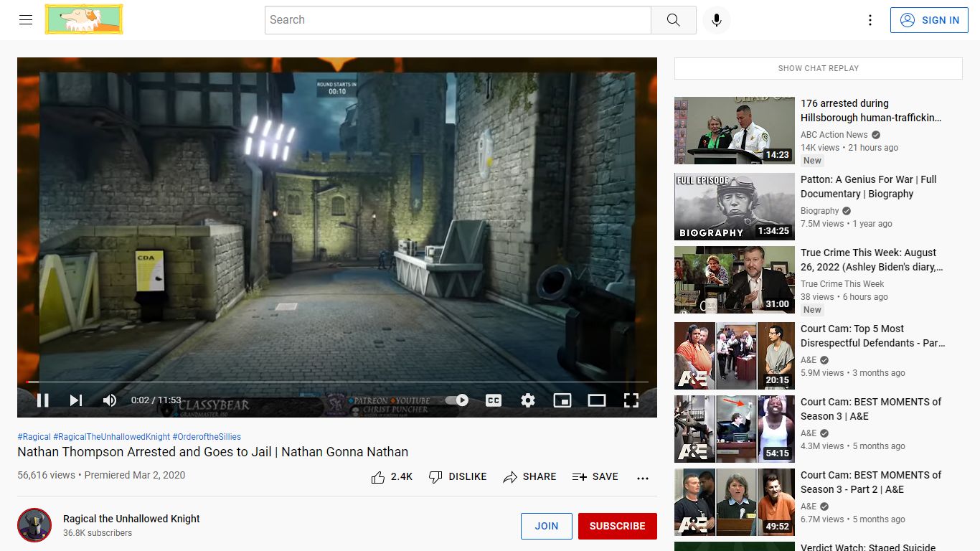The height and width of the screenshot is (551, 980).
Task: Mute the video volume
Action: click(x=110, y=400)
